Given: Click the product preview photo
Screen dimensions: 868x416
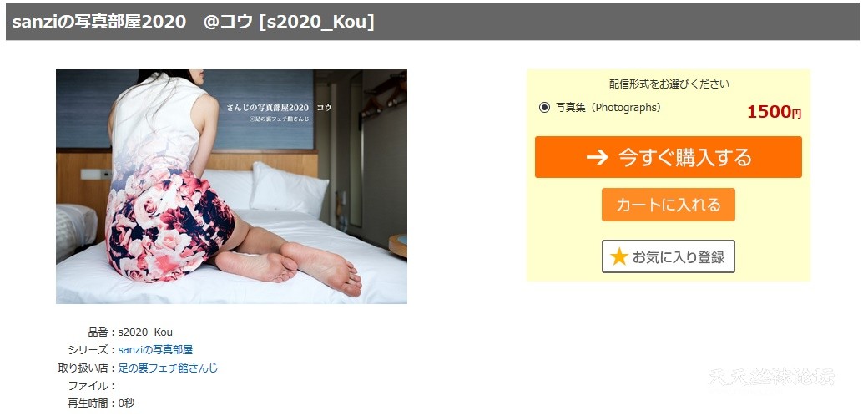Looking at the screenshot, I should pos(231,186).
